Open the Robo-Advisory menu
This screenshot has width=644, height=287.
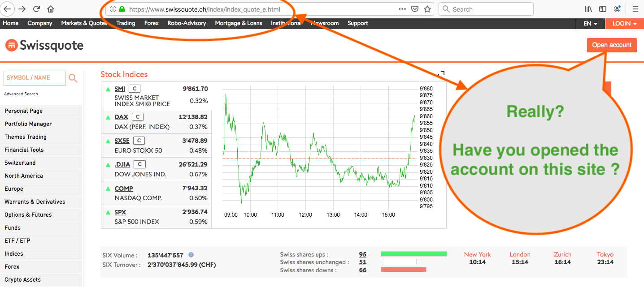[187, 23]
